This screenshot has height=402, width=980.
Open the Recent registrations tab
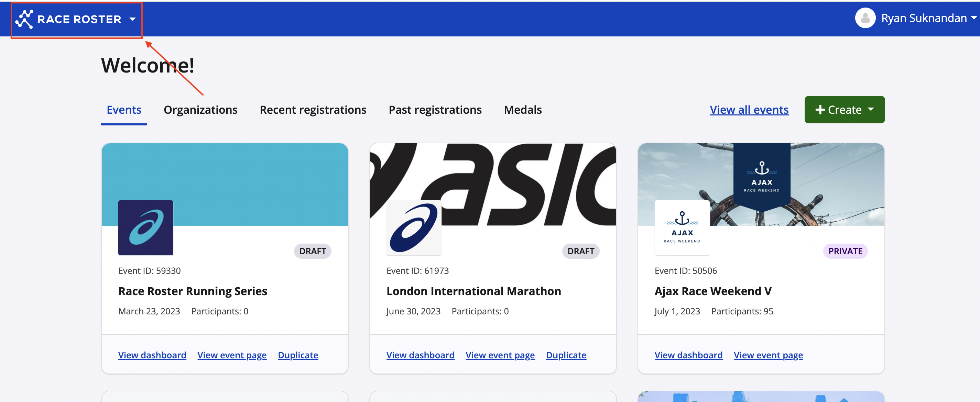[x=313, y=110]
